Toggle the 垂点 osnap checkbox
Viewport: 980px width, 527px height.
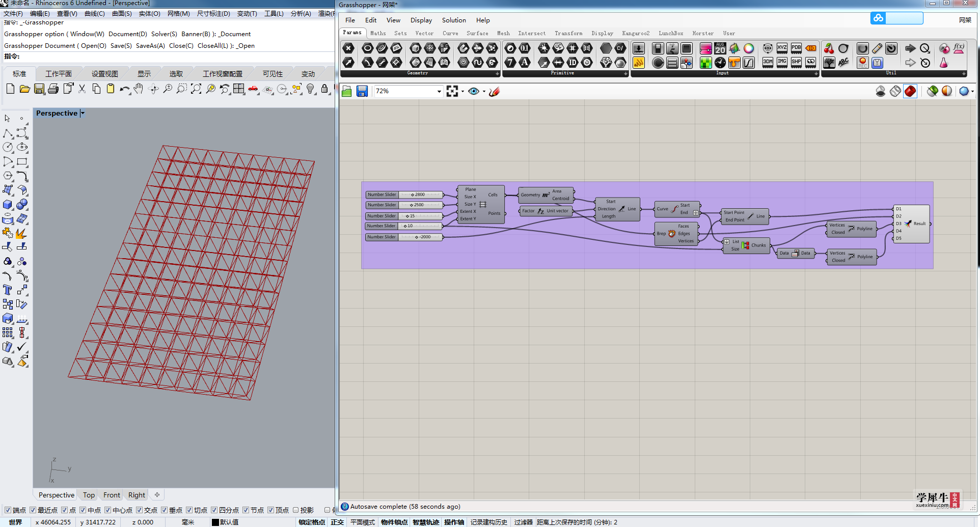164,510
